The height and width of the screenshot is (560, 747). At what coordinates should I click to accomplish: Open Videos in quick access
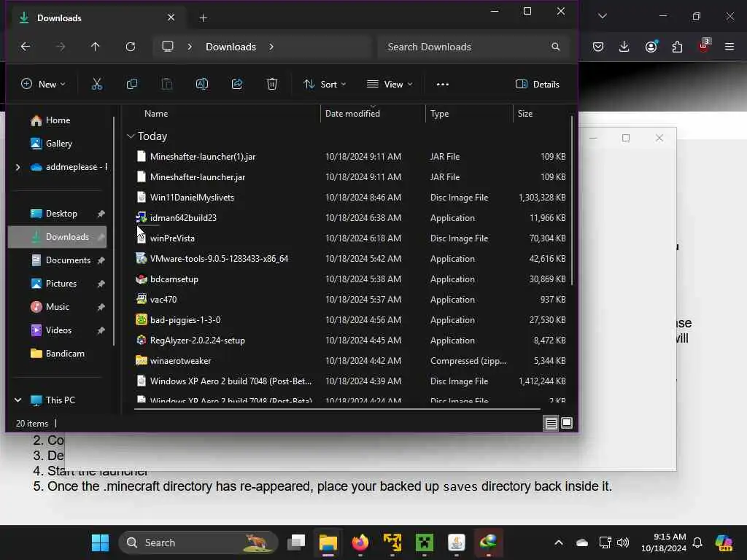click(58, 330)
